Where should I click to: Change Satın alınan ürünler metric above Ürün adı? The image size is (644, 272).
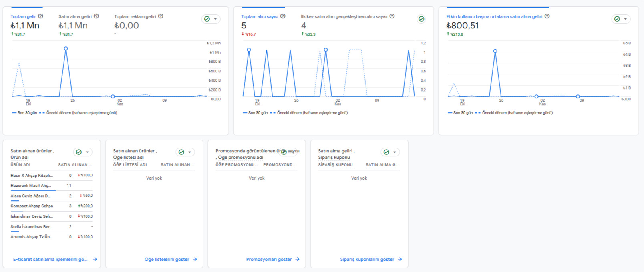coord(31,151)
